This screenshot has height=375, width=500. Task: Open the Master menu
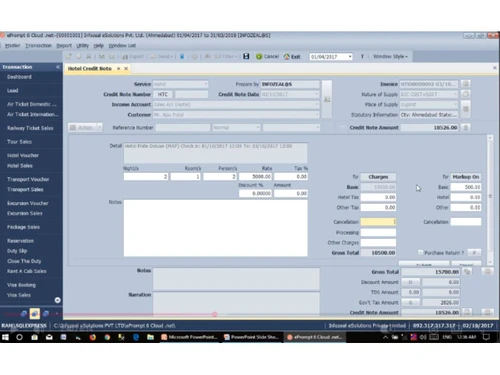coord(13,45)
